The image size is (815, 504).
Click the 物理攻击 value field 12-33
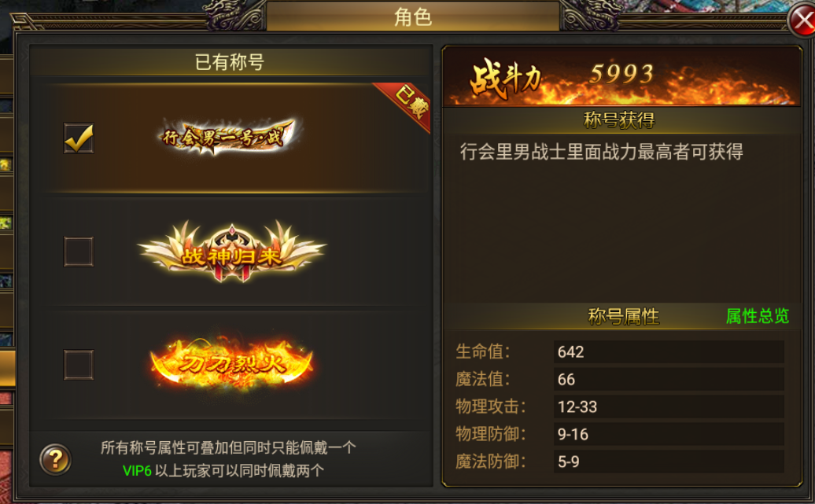(669, 407)
